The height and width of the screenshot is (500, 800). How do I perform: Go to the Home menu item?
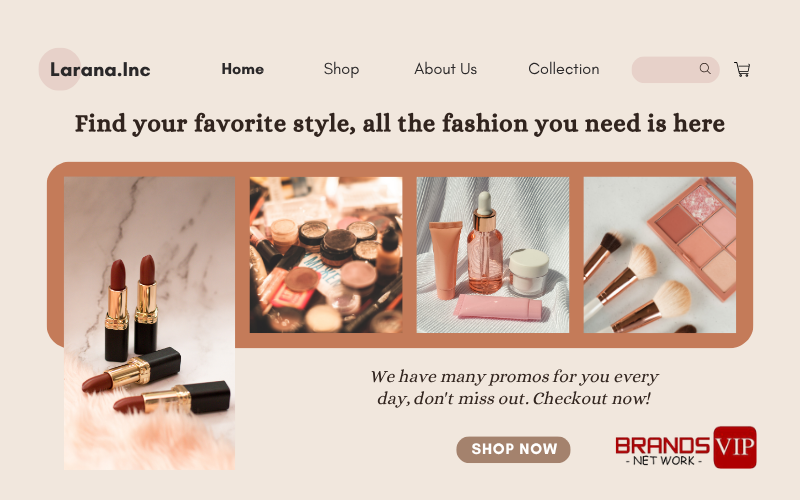pyautogui.click(x=242, y=69)
